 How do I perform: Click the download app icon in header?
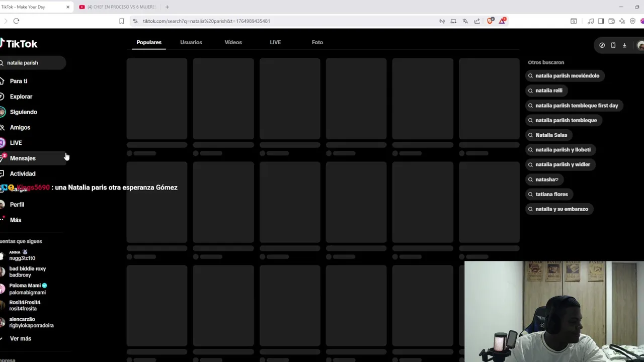click(x=624, y=45)
